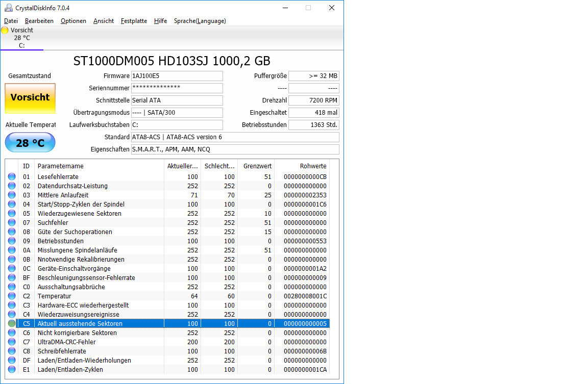Click the status icon for Schreibfehlerrate
588x384 pixels.
(x=12, y=351)
